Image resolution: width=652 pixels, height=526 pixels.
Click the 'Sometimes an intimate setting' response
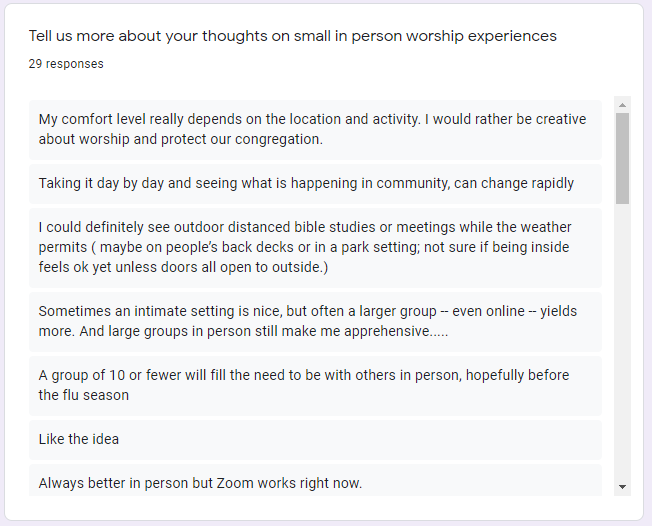tap(315, 321)
